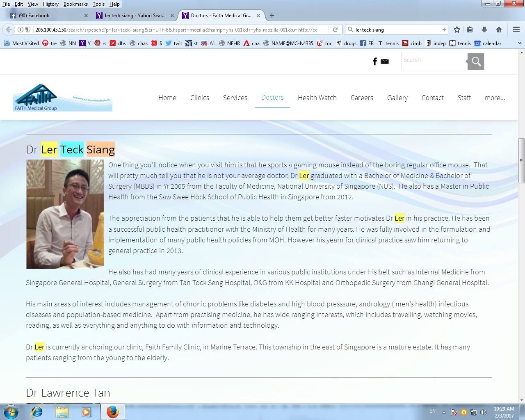Open the Staff navigation link

coord(464,98)
